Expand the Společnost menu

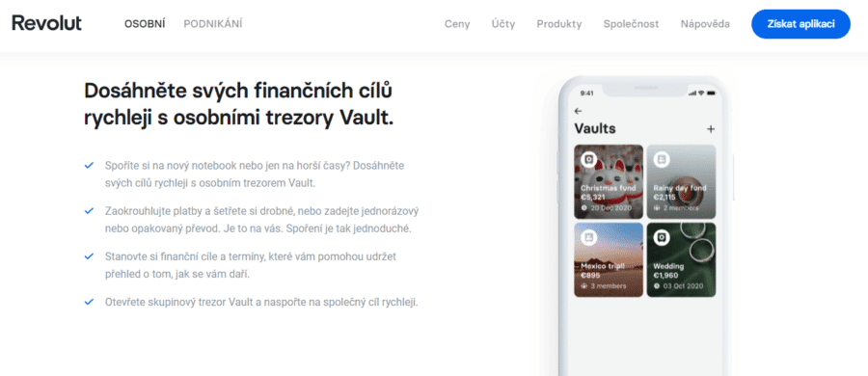pos(631,24)
